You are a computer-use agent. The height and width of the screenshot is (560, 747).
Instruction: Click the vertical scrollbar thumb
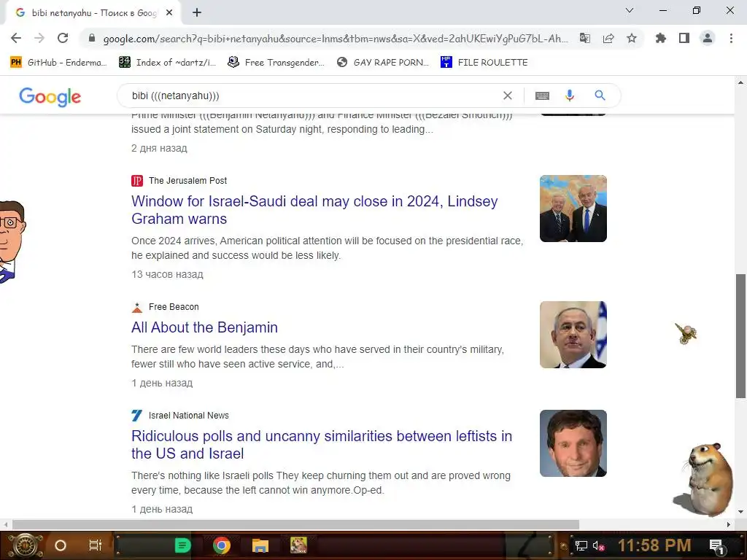740,336
